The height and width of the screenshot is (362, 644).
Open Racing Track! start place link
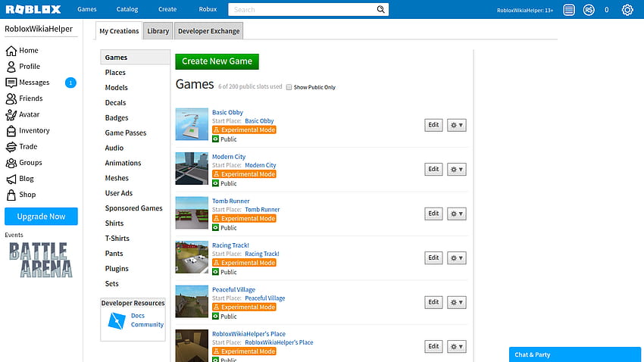(x=262, y=254)
